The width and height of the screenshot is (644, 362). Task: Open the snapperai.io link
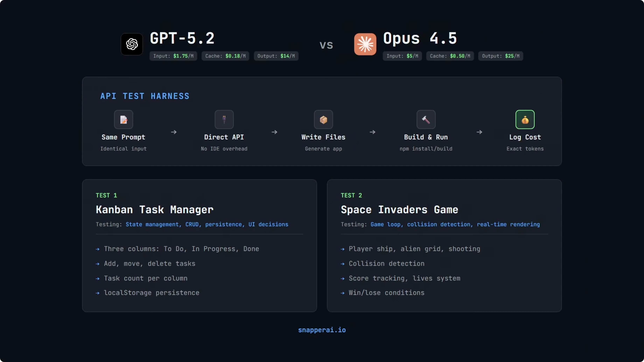point(322,330)
